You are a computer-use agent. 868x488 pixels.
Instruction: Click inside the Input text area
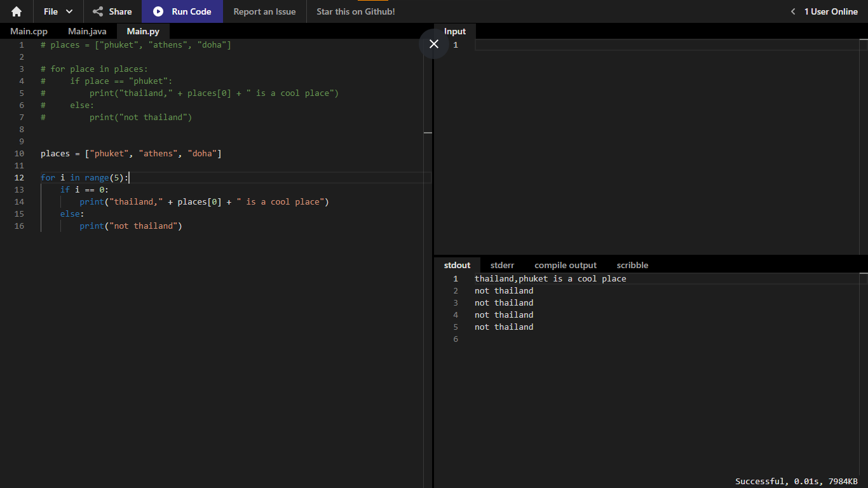(x=667, y=146)
